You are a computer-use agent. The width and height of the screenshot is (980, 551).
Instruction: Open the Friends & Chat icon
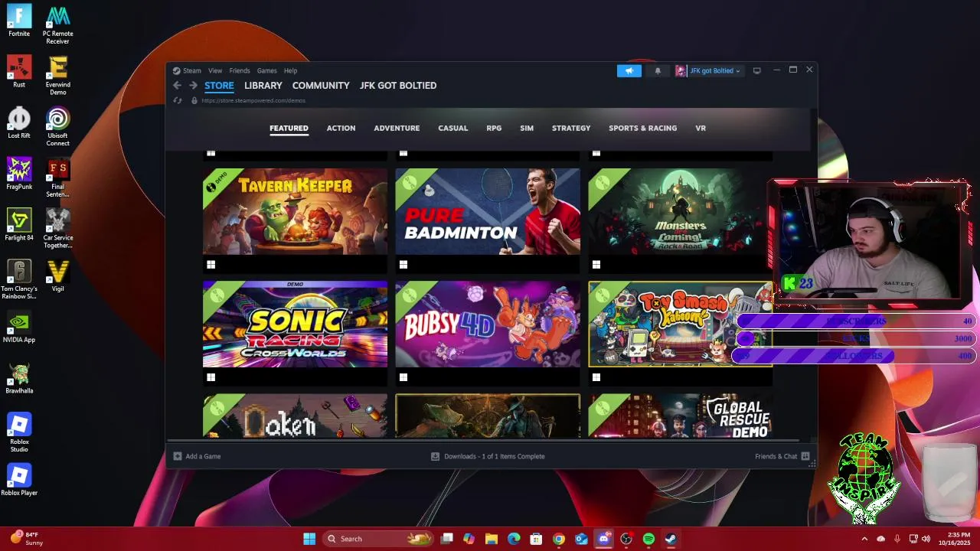pos(805,456)
